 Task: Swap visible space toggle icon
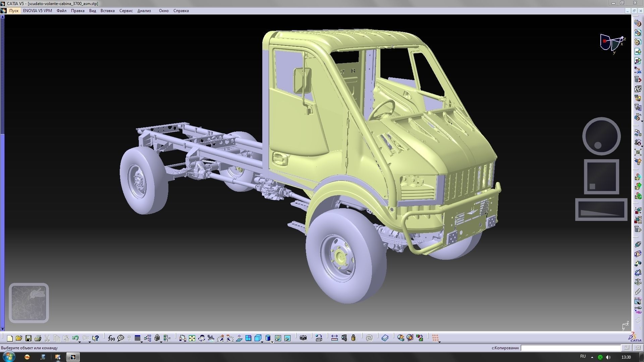[287, 338]
